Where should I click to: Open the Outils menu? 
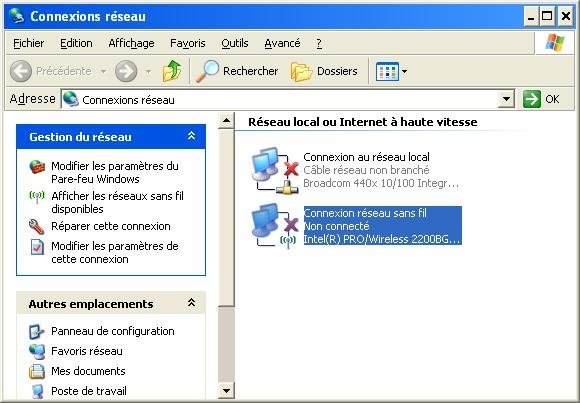pos(235,43)
